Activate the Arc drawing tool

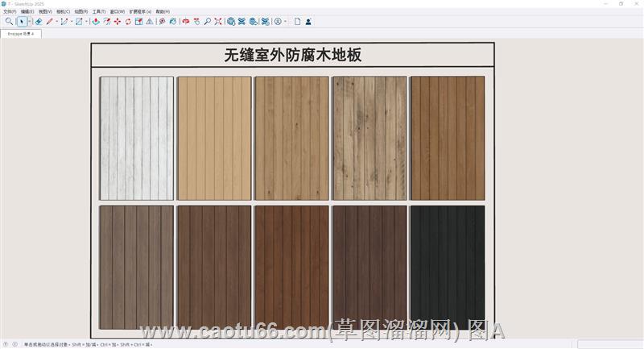64,22
